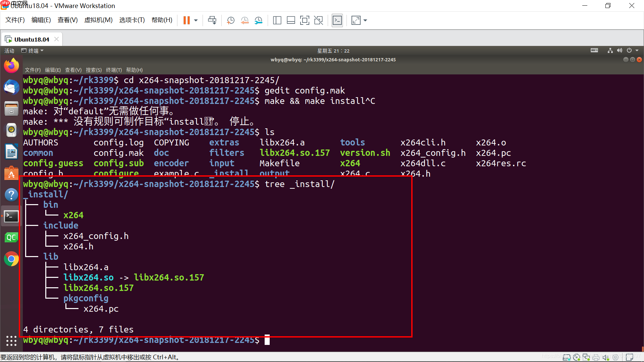Screen dimensions: 644x362
Task: Take a snapshot of the virtual machine
Action: coord(230,20)
